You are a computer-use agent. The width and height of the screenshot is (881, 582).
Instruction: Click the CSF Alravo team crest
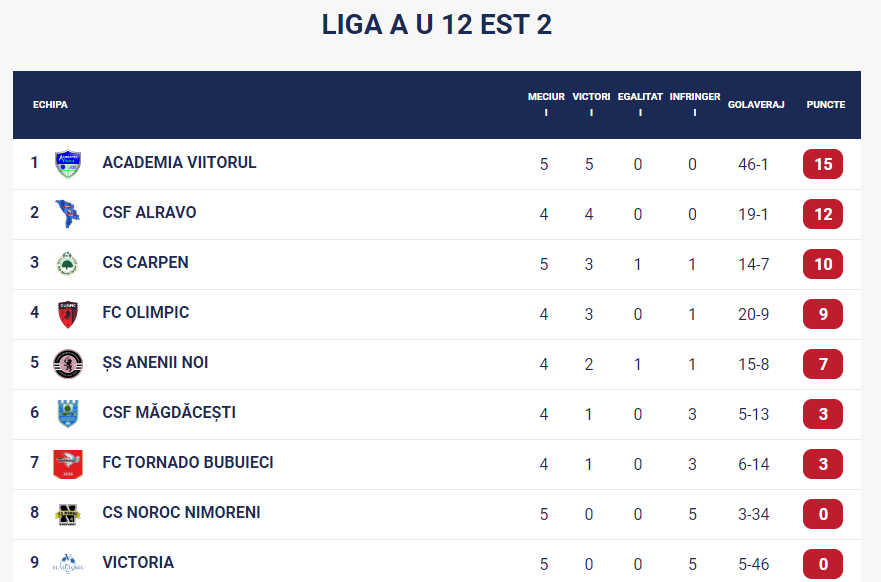[68, 213]
